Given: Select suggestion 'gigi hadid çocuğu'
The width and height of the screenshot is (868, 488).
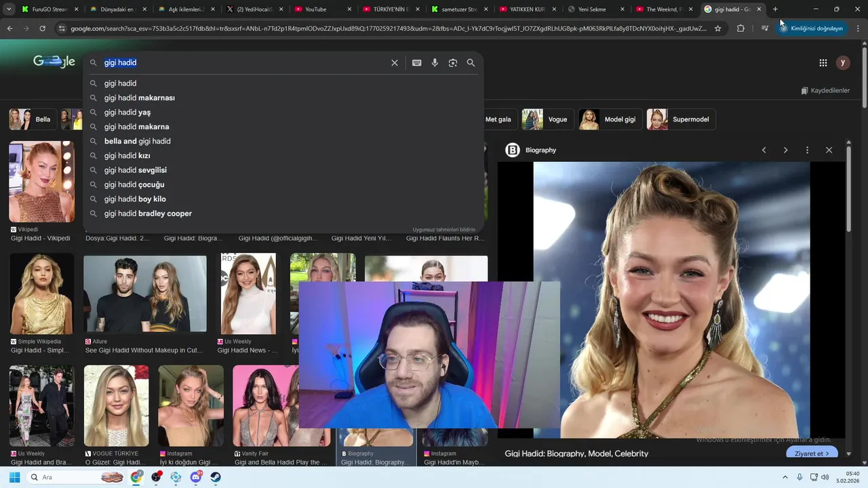Looking at the screenshot, I should 283,184.
